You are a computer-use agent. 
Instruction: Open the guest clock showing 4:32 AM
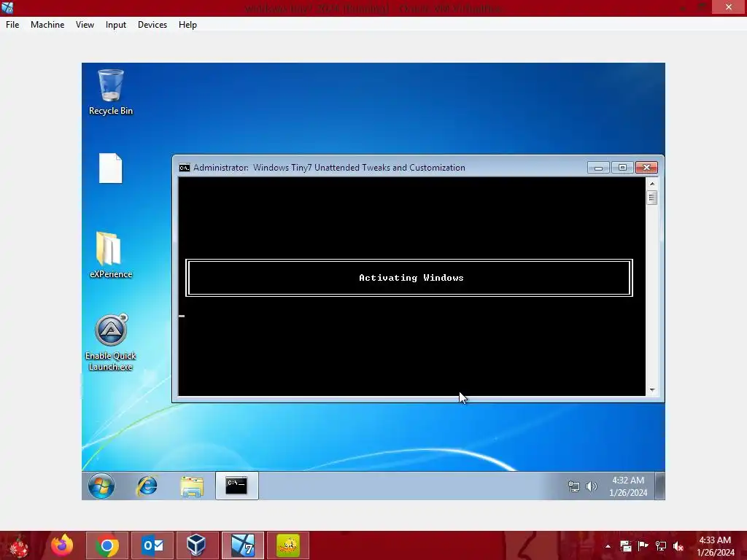(628, 486)
